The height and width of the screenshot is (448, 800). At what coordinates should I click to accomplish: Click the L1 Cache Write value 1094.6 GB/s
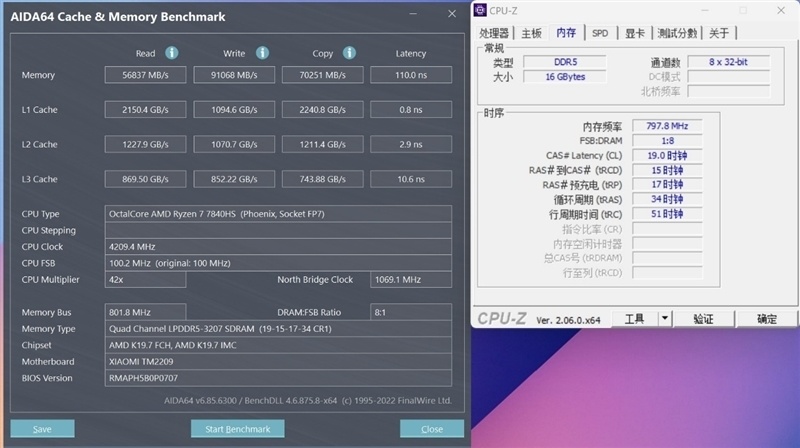coord(234,110)
